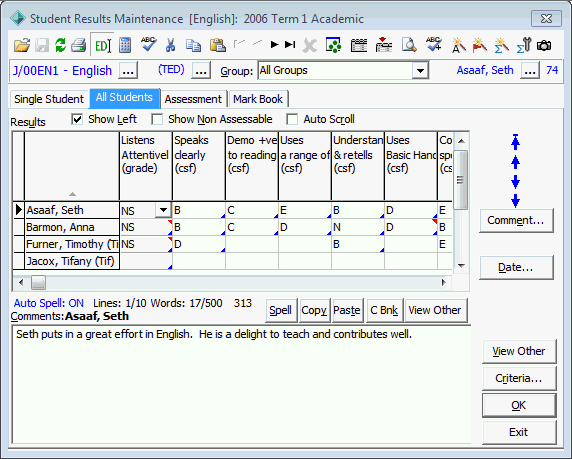Click the wand with letter A icon

coord(459,45)
